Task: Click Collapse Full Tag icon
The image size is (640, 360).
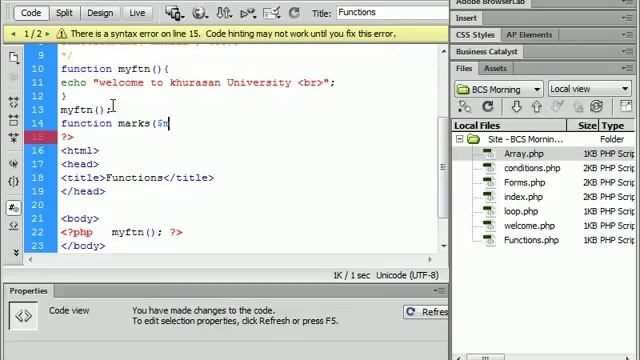Action: [x=13, y=103]
